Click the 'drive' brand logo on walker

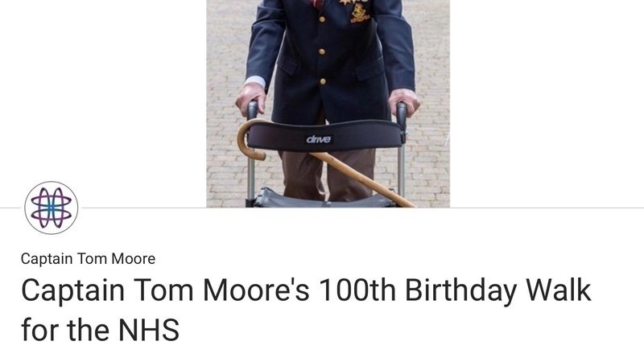319,139
